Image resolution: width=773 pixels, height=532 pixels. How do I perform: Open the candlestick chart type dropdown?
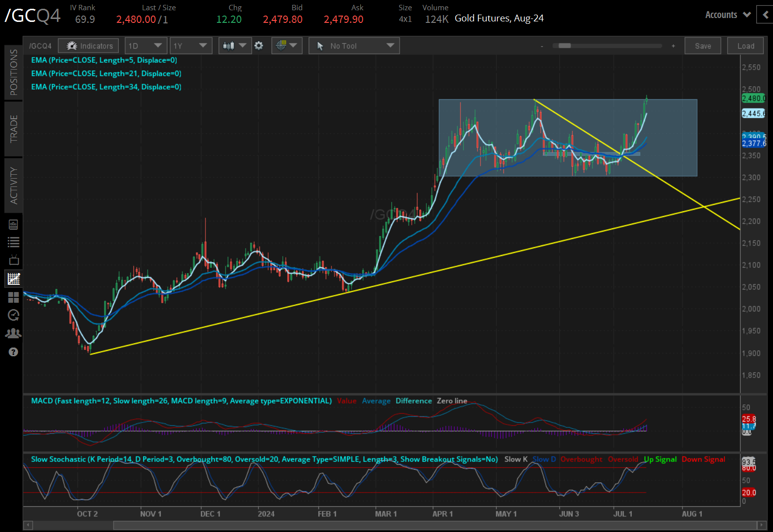click(235, 46)
